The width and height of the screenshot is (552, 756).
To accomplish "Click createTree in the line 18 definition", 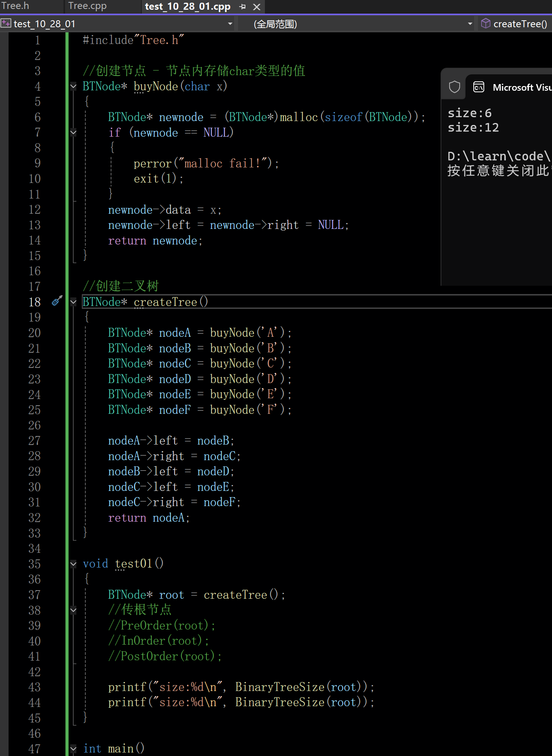I will [x=166, y=302].
